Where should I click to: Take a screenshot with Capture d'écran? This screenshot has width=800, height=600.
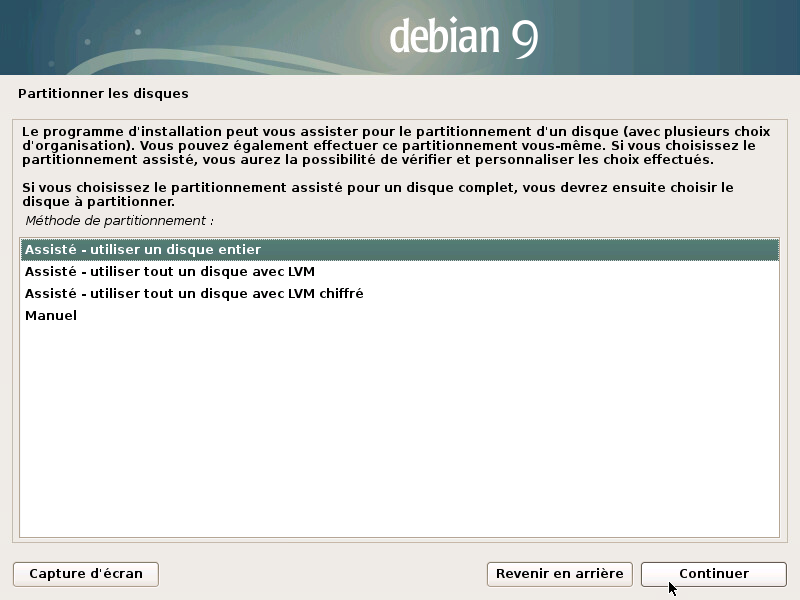coord(86,574)
